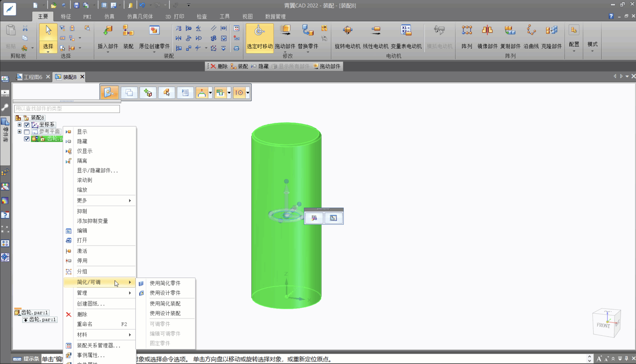Click the open folder icon in quick access
636x364 pixels.
pyautogui.click(x=54, y=5)
